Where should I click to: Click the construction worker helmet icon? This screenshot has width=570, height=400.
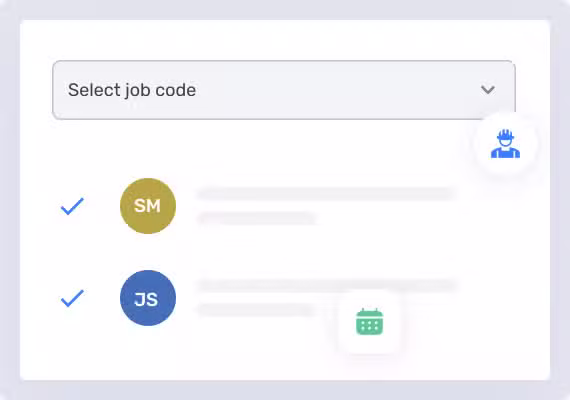tap(505, 144)
